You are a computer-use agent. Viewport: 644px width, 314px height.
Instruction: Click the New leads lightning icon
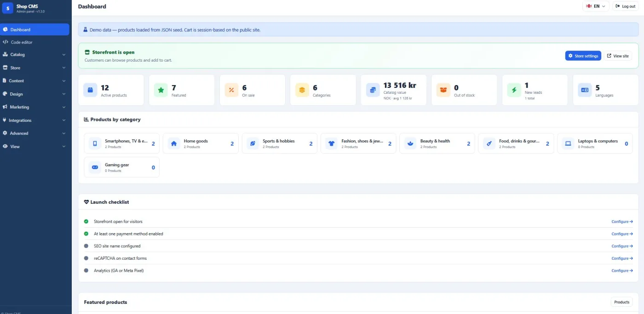click(x=514, y=90)
